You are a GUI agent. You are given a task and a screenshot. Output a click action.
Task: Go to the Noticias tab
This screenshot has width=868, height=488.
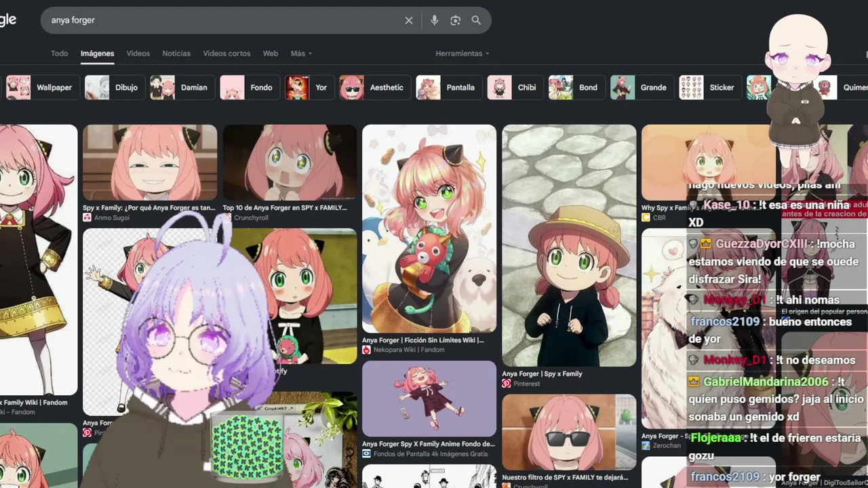(176, 54)
